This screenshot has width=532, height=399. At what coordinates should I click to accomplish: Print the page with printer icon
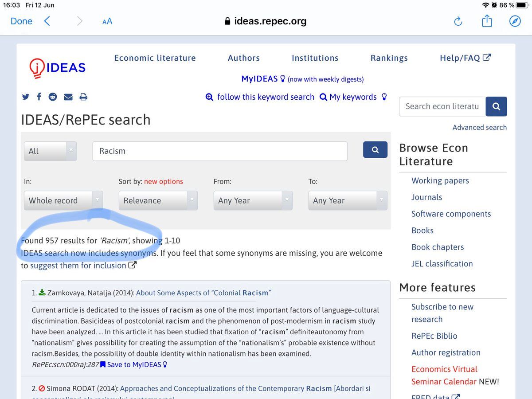(x=83, y=97)
